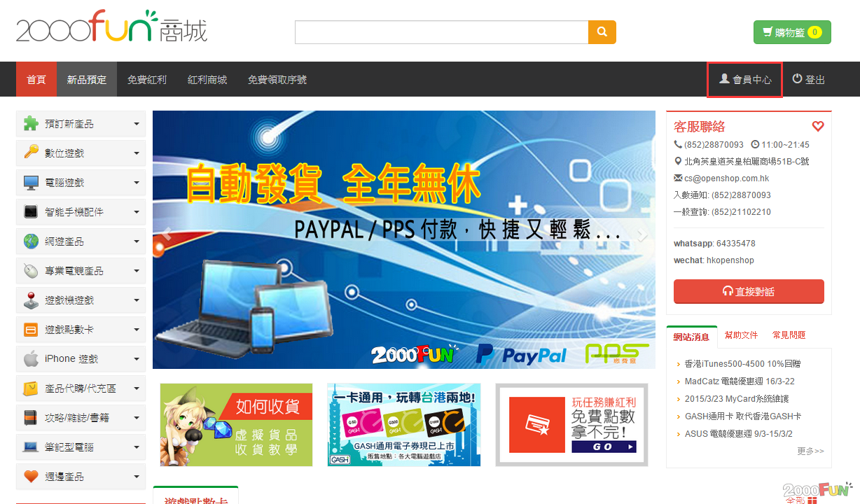860x504 pixels.
Task: Click the laptop icon for 筆記型電腦
Action: [x=31, y=447]
